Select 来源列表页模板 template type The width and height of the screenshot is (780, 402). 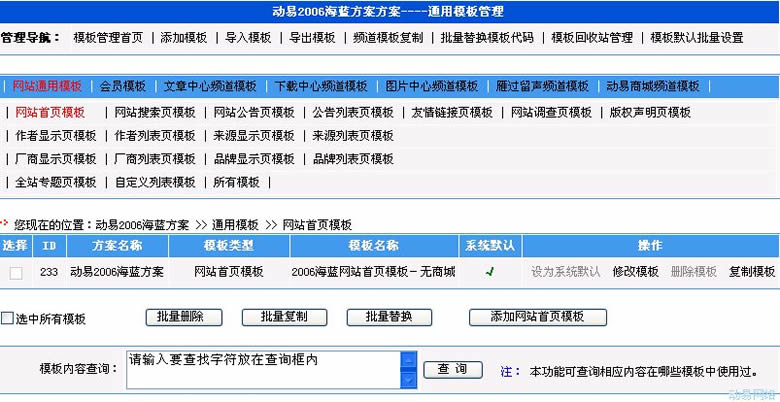(353, 136)
